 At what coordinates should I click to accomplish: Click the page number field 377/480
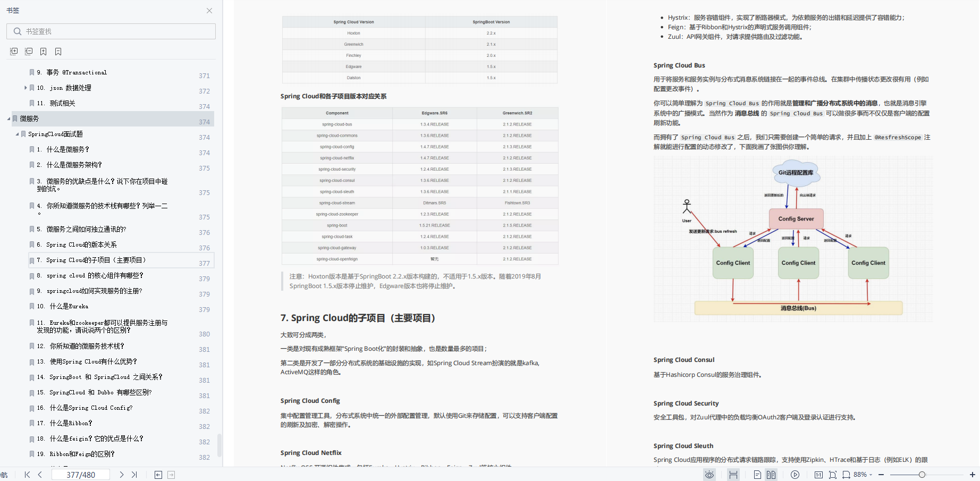(81, 475)
